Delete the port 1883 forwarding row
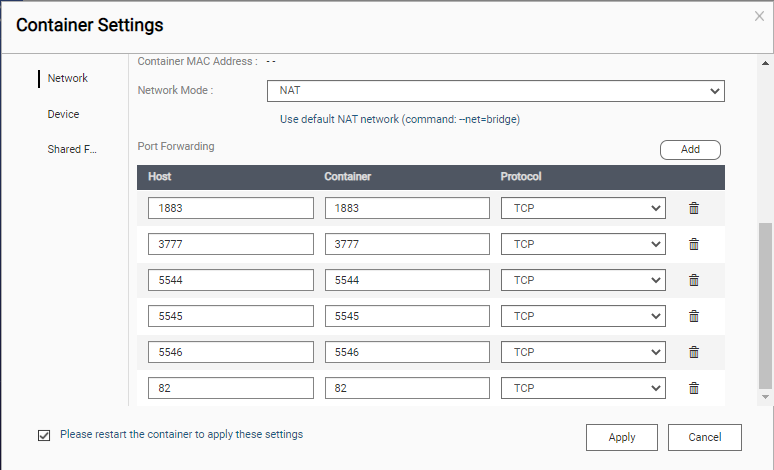Screen dimensions: 774x470 (x=694, y=208)
